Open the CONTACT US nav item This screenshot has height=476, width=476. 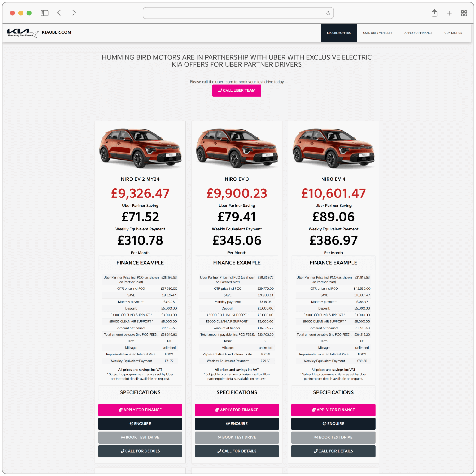[x=453, y=33]
